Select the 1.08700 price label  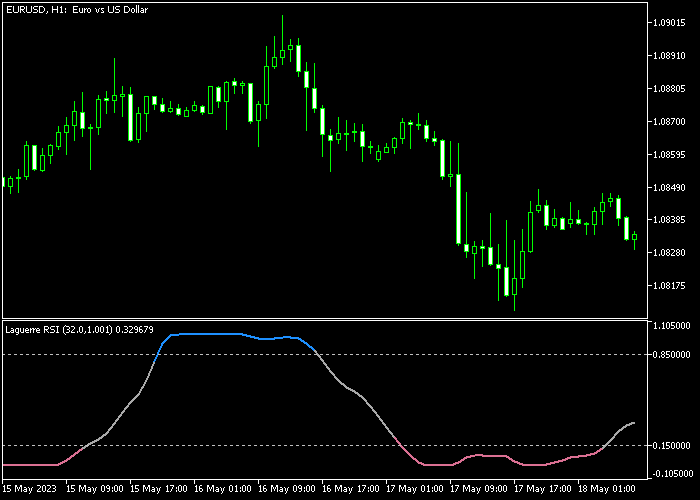coord(669,121)
